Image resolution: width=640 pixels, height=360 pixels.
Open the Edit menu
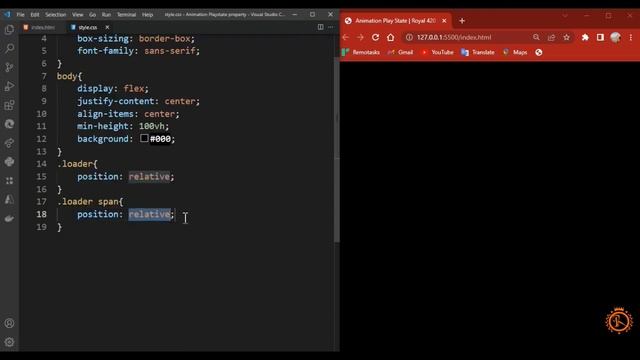click(35, 14)
